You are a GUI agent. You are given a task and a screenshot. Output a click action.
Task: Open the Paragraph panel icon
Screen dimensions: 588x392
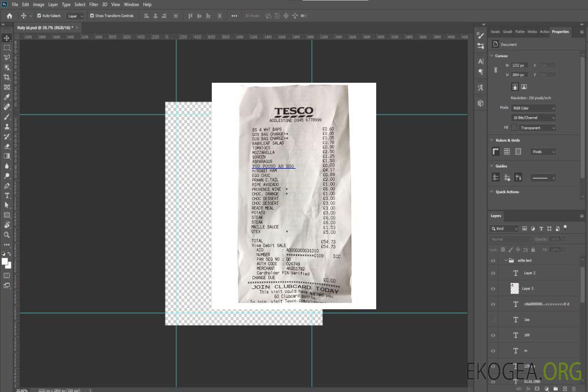pyautogui.click(x=481, y=72)
